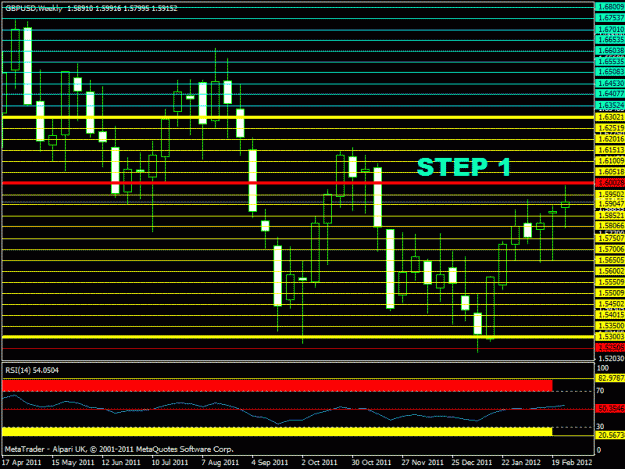Click the RSI(14) 54.0504 indicator label
The image size is (625, 469).
pyautogui.click(x=32, y=370)
